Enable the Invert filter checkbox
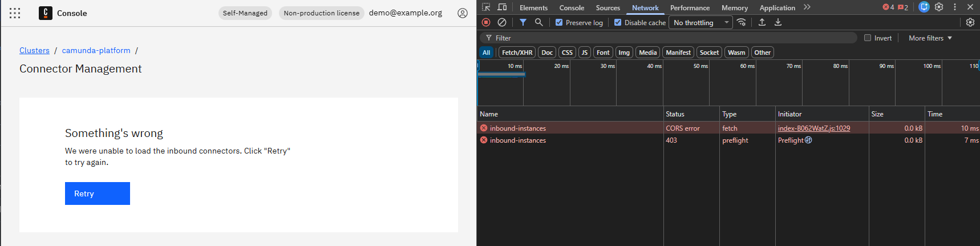Screen dimensions: 980x246 (x=868, y=38)
